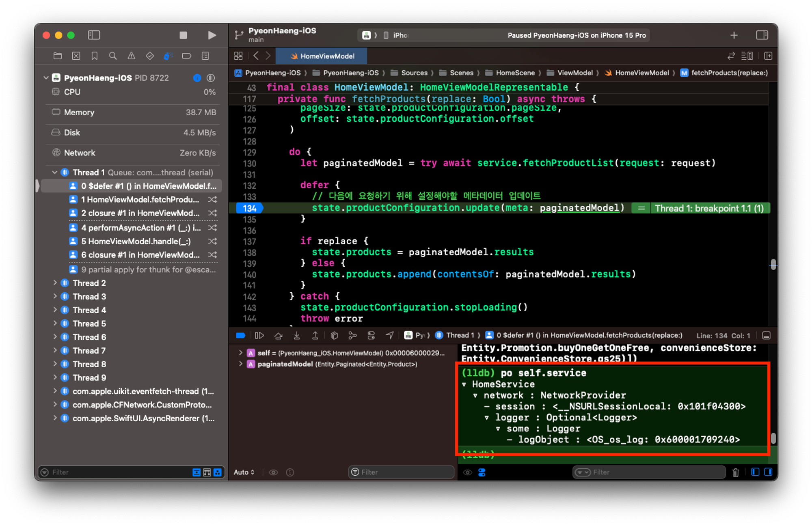The height and width of the screenshot is (526, 812).
Task: Expand the self variable row
Action: pos(240,353)
